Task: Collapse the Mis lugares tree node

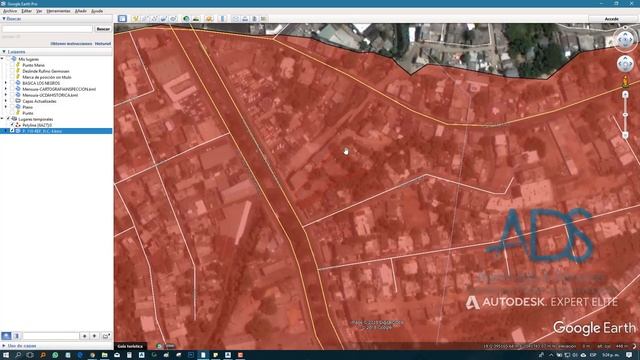Action: (2, 59)
